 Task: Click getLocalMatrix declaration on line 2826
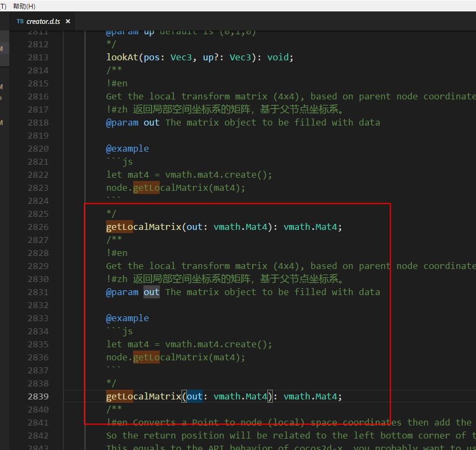point(143,227)
